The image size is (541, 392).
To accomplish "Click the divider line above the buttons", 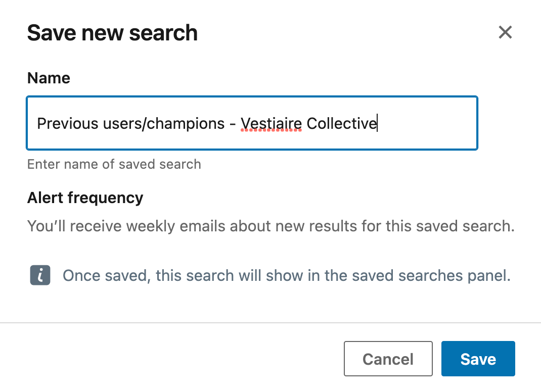I will pyautogui.click(x=270, y=323).
